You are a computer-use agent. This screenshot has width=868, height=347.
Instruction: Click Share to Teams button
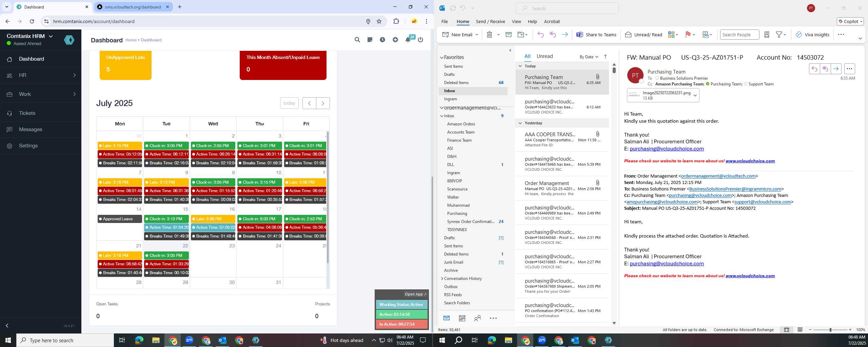tap(596, 35)
